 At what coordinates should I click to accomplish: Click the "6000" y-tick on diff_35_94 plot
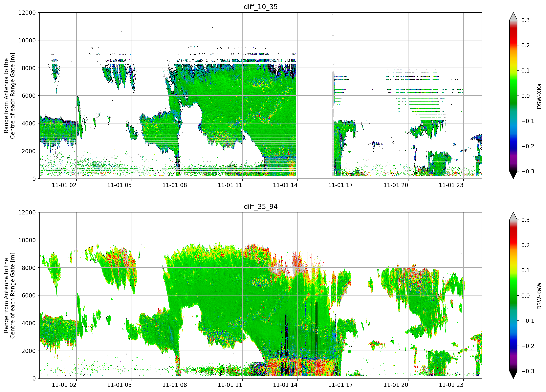pyautogui.click(x=29, y=296)
